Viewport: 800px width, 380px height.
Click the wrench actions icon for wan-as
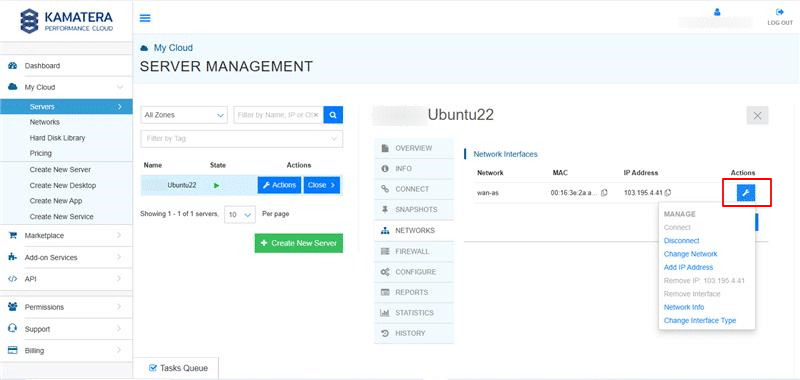745,193
